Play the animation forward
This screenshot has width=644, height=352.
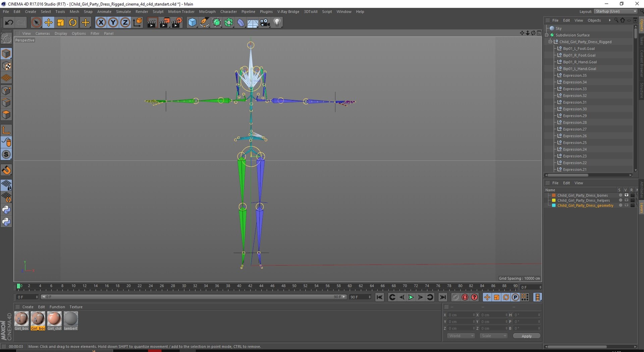click(411, 297)
